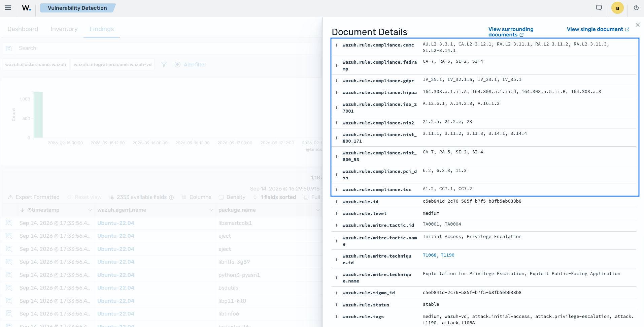644x327 pixels.
Task: Click filter pill wazuh.cluster.name: wazuh
Action: (x=36, y=64)
